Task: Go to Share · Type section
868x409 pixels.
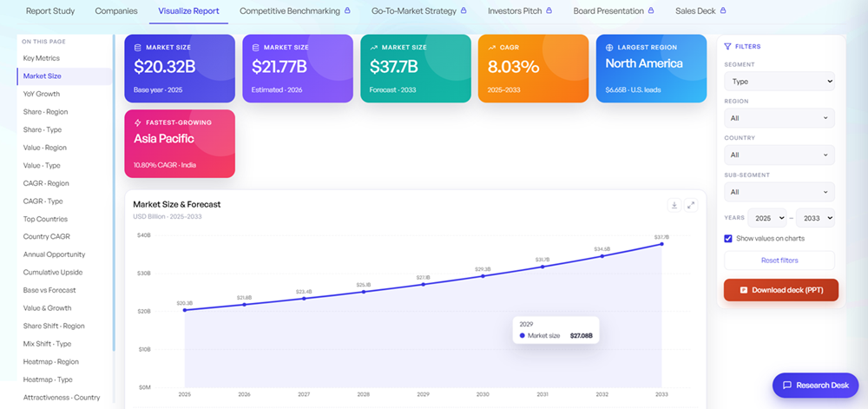Action: (43, 129)
